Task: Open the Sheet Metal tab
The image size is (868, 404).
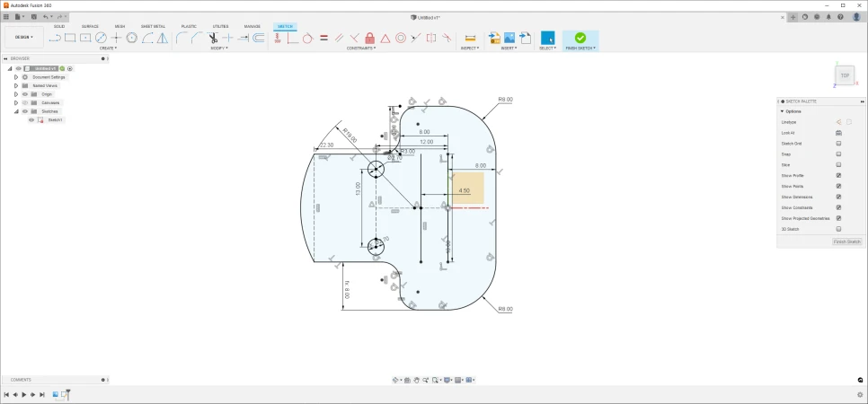Action: pyautogui.click(x=153, y=26)
